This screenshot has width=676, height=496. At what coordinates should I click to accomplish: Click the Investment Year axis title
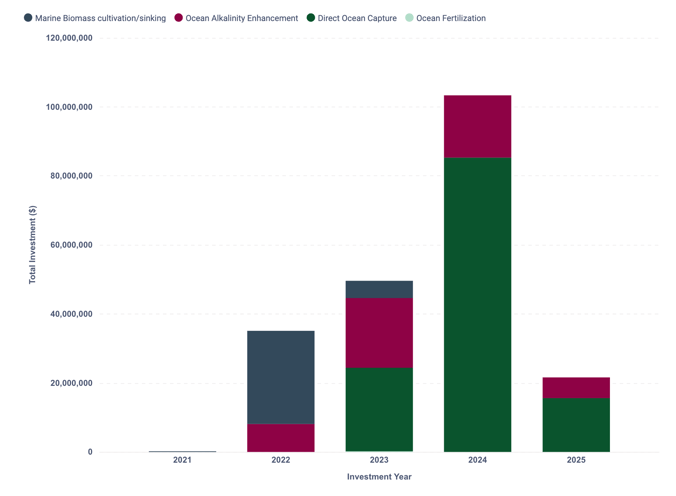tap(379, 477)
